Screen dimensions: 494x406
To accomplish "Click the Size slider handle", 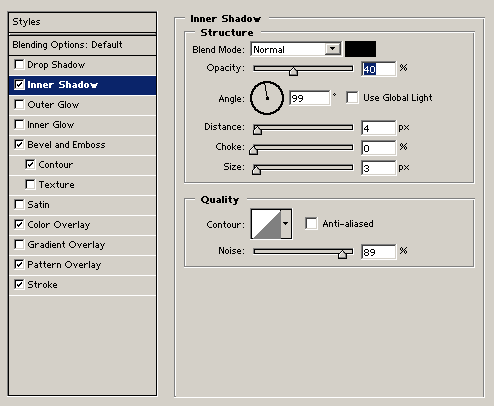I will [256, 170].
